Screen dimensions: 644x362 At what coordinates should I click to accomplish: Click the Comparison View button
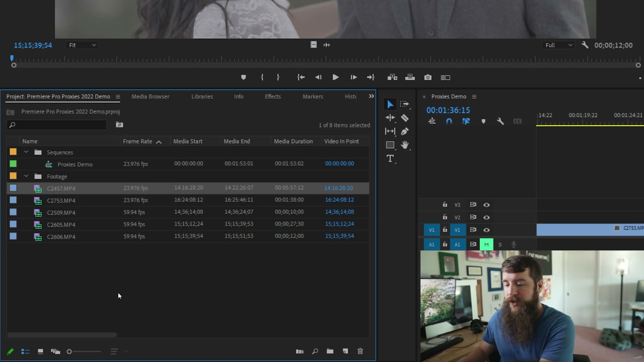pyautogui.click(x=445, y=77)
